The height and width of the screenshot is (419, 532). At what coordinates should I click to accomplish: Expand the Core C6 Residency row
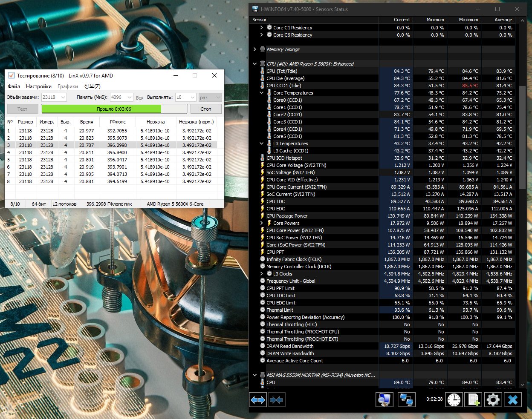point(262,35)
